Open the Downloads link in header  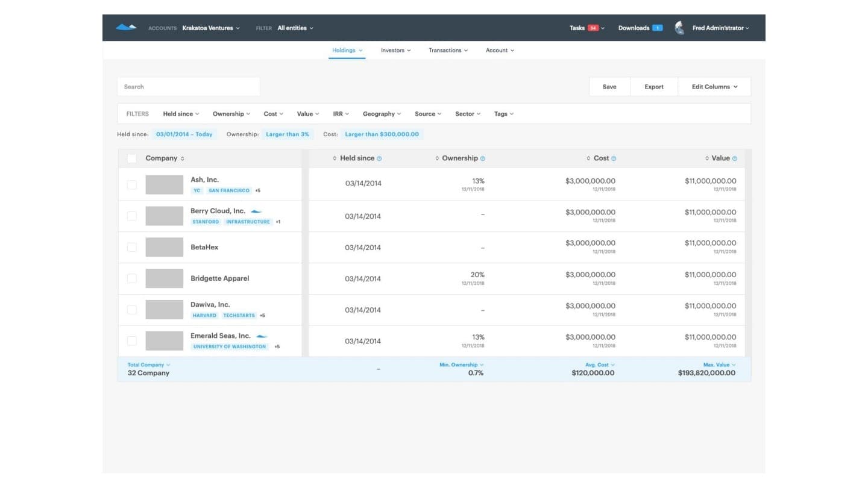pyautogui.click(x=634, y=28)
